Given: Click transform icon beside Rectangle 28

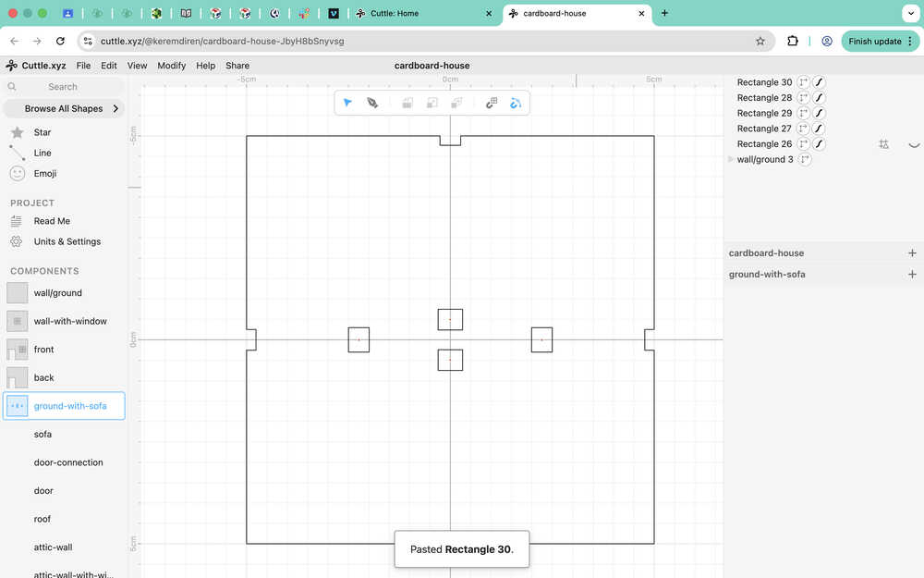Looking at the screenshot, I should [x=804, y=97].
